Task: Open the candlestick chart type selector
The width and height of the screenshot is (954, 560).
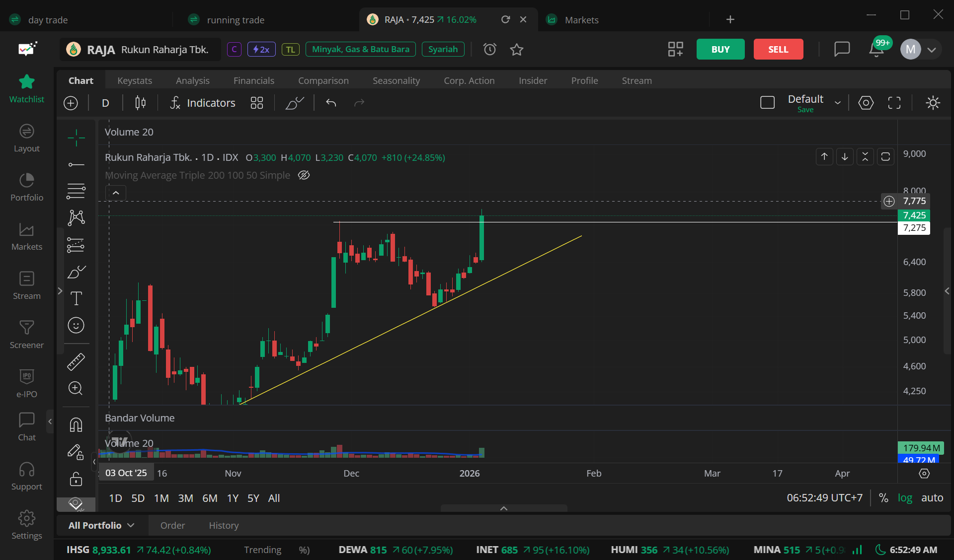Action: [x=141, y=103]
